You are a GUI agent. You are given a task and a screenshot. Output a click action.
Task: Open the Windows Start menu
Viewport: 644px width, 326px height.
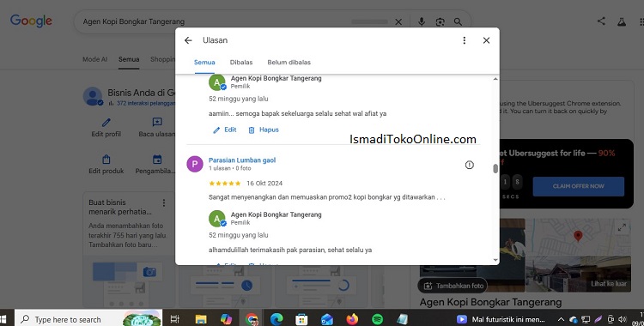click(3, 319)
